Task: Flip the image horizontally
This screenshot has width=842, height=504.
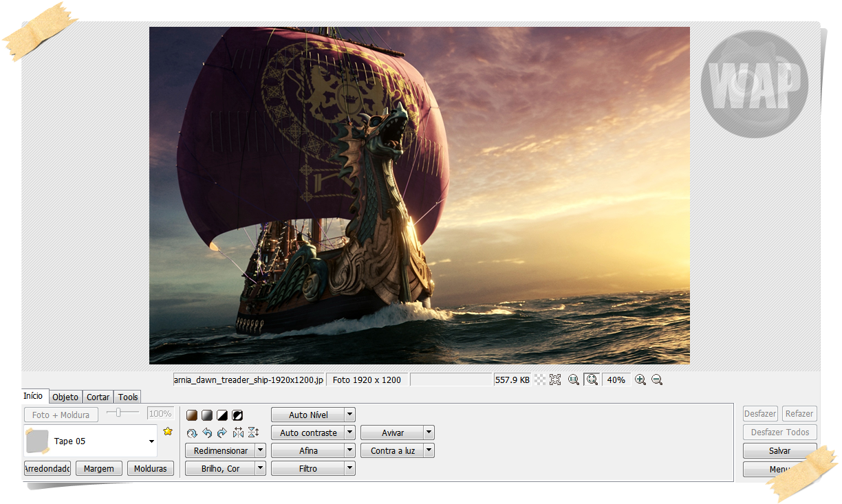Action: click(x=238, y=432)
